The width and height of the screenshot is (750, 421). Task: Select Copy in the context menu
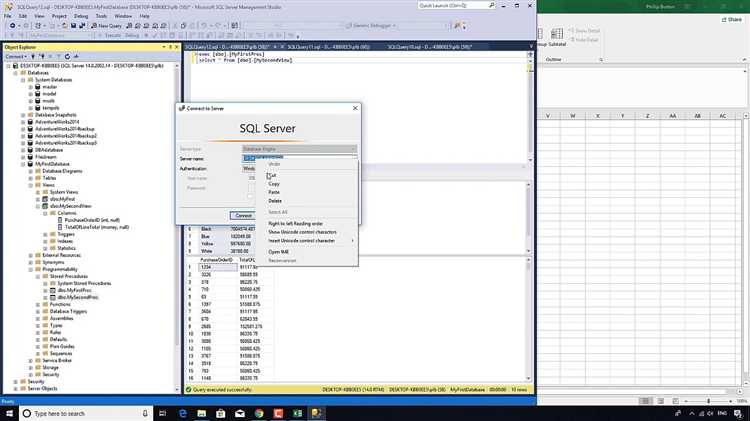(x=274, y=183)
